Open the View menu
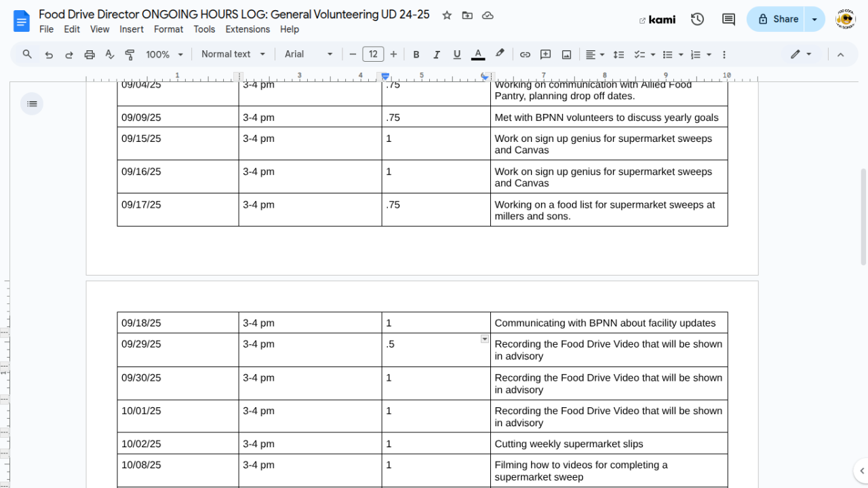Screen dimensions: 868x488 click(100, 29)
